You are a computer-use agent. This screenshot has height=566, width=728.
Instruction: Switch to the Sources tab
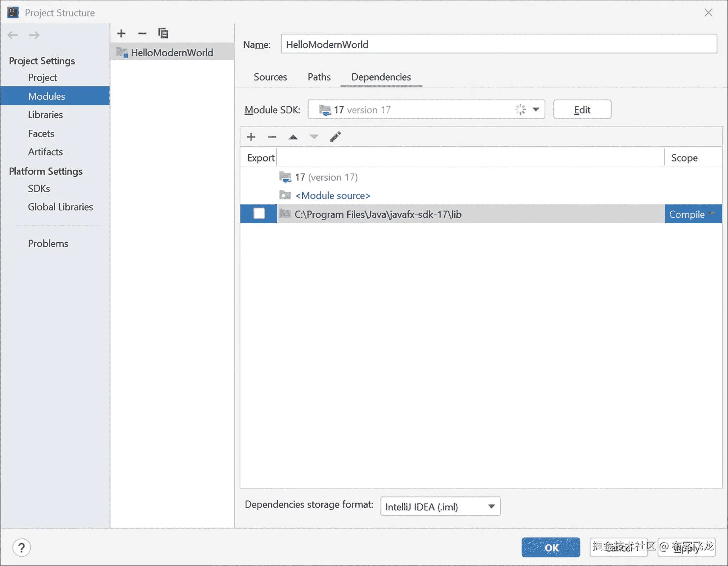270,77
